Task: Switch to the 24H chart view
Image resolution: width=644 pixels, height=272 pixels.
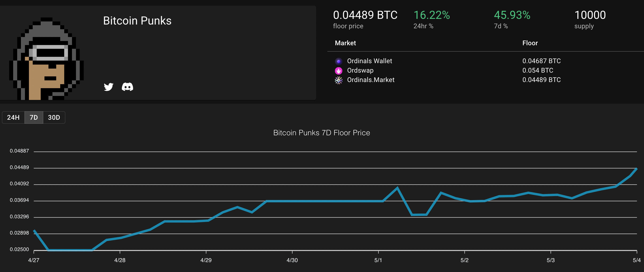Action: (x=13, y=117)
